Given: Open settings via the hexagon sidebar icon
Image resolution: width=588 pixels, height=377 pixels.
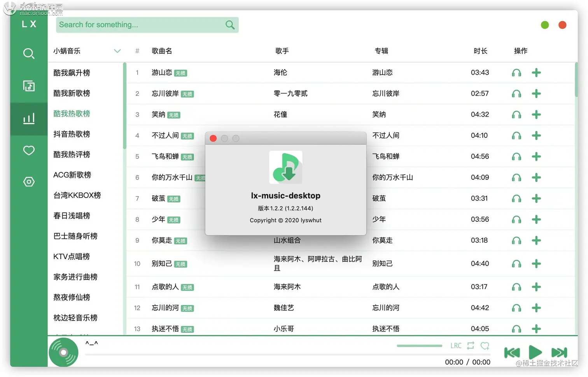Looking at the screenshot, I should tap(29, 182).
